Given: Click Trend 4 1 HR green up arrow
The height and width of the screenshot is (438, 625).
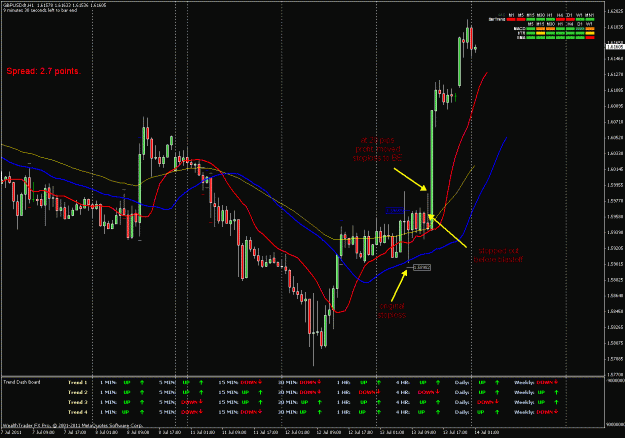Looking at the screenshot, I should coord(378,412).
